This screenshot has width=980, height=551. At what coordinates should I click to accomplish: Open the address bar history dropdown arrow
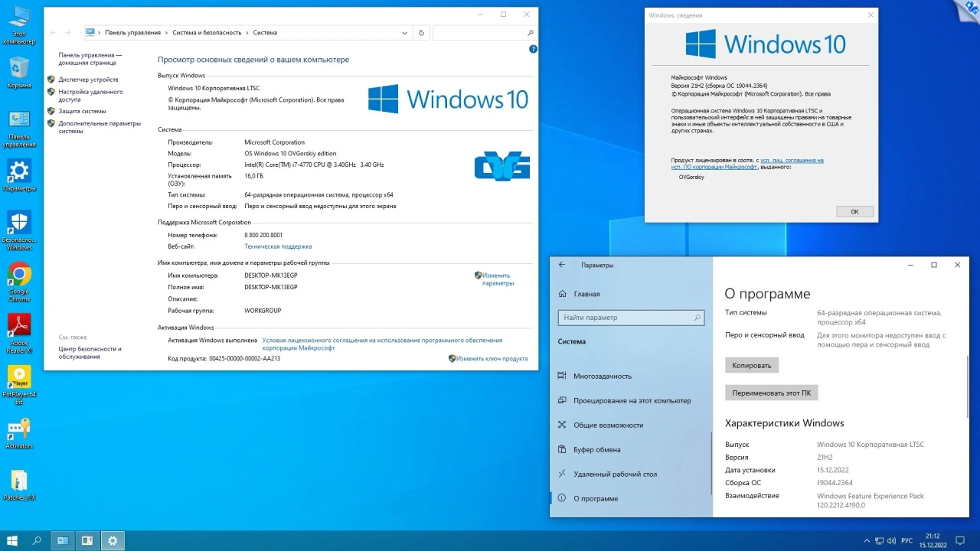[405, 33]
